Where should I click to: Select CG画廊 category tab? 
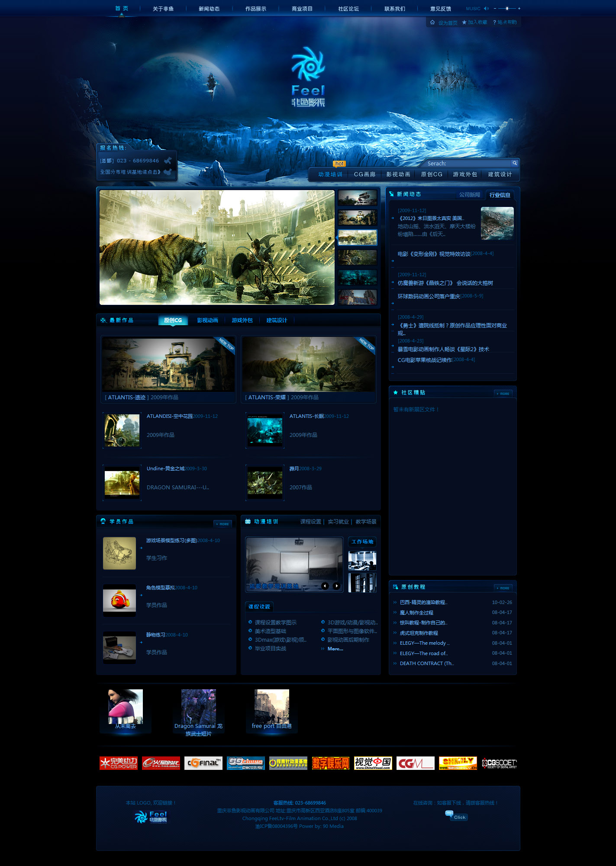pyautogui.click(x=364, y=174)
